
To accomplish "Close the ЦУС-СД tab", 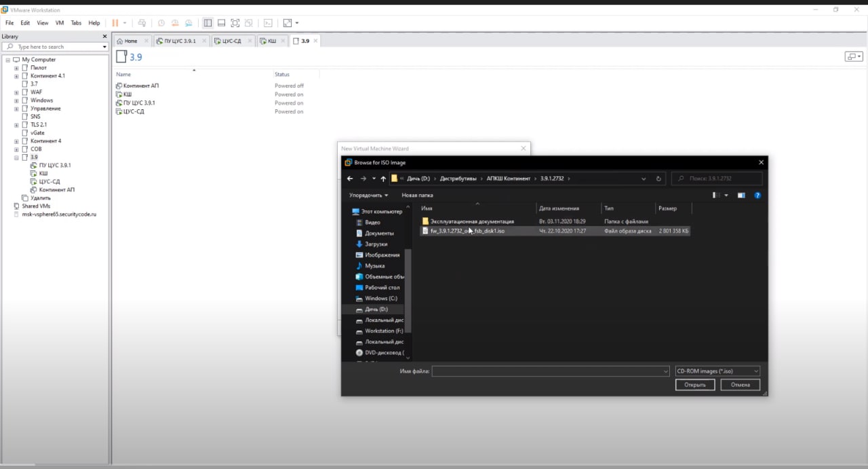I will click(x=249, y=41).
